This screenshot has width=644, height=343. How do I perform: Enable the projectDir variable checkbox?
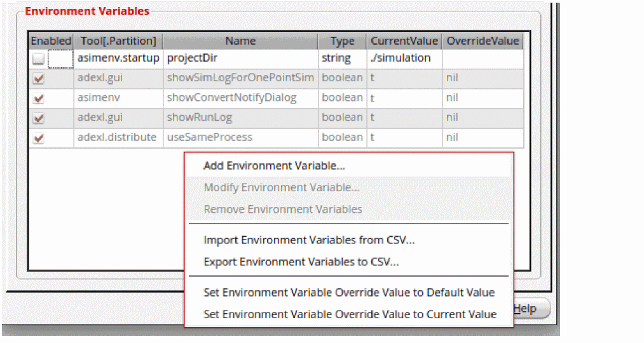pos(39,59)
